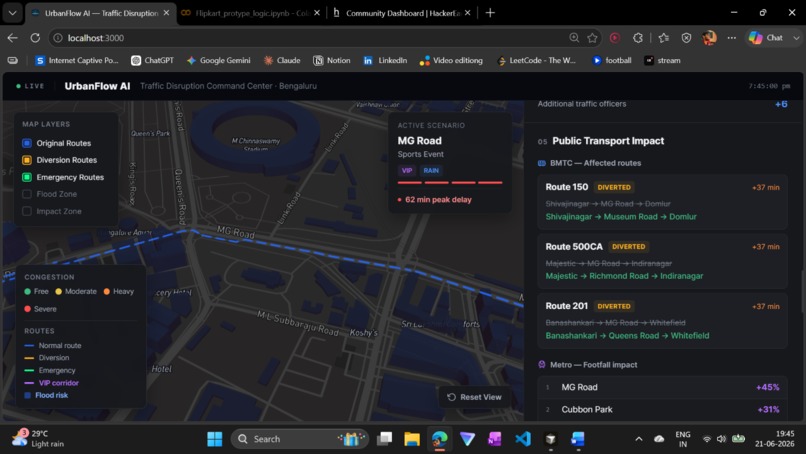Open File Explorer from taskbar
806x454 pixels.
[412, 439]
